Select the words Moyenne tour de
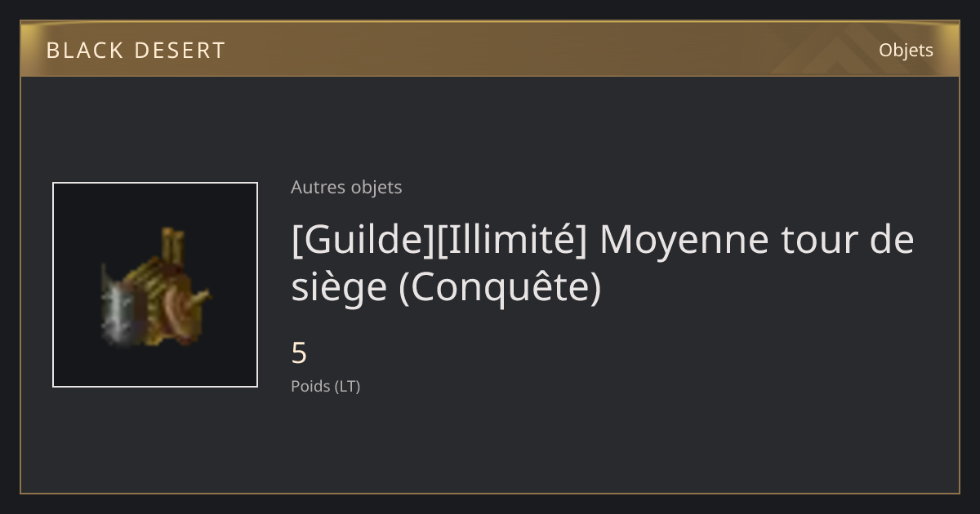The height and width of the screenshot is (514, 980). point(757,241)
